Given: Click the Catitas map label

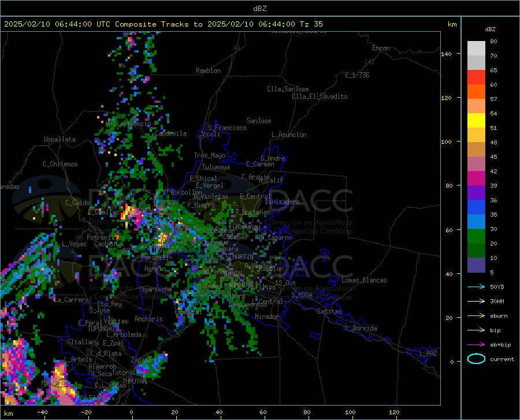Looking at the screenshot, I should tap(329, 311).
